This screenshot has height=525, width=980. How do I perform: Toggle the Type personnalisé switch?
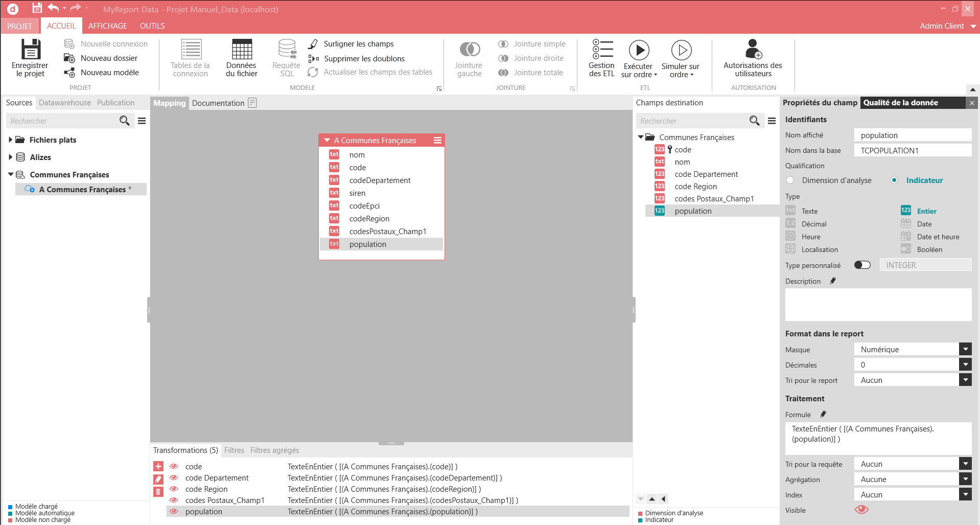point(862,265)
